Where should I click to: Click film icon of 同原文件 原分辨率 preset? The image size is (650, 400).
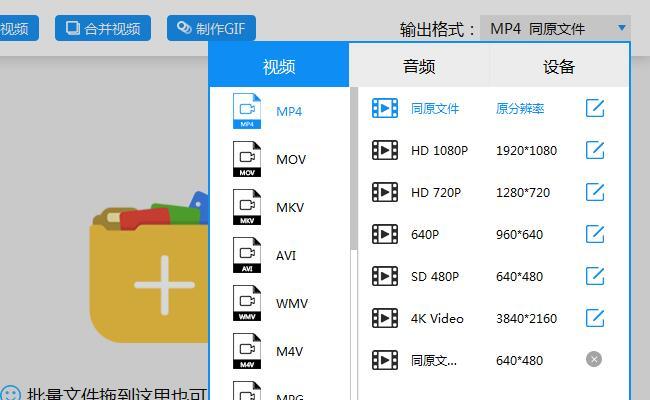pos(385,108)
